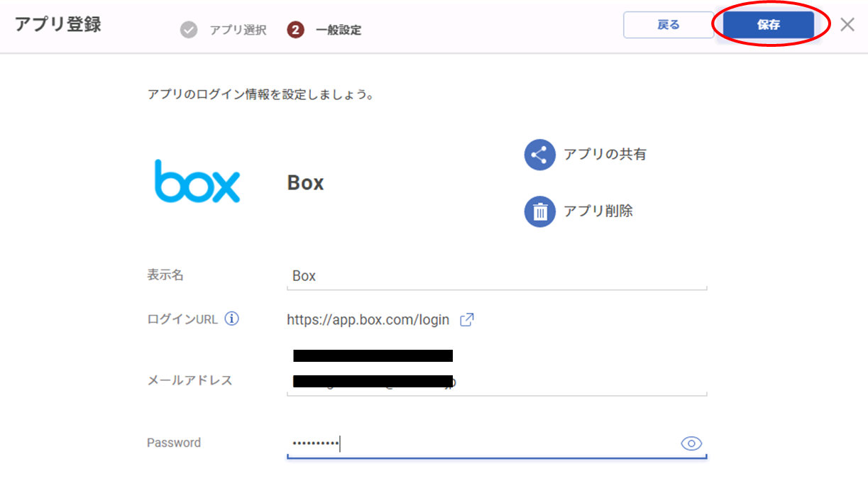Click the 保存 save button
Image resolution: width=868 pixels, height=481 pixels.
[x=768, y=25]
